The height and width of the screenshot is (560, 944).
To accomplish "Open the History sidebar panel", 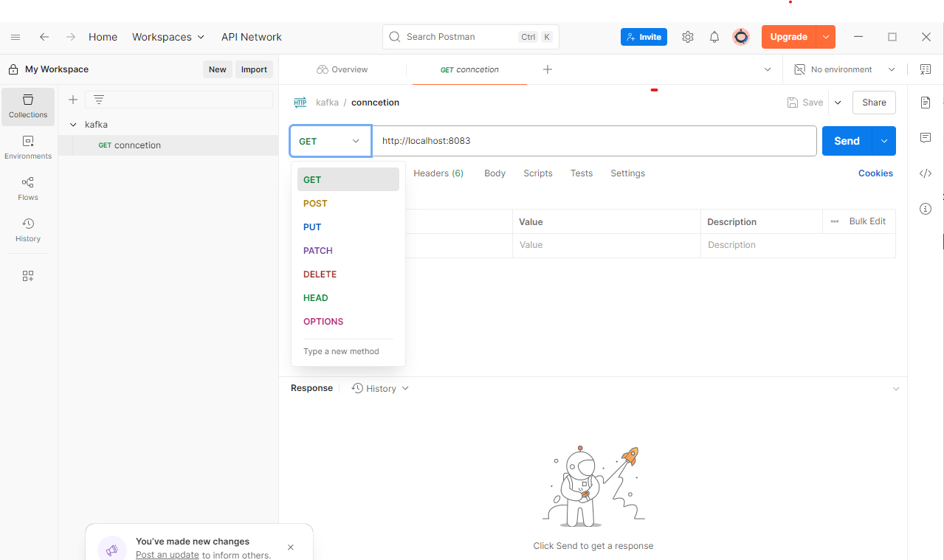I will [28, 230].
